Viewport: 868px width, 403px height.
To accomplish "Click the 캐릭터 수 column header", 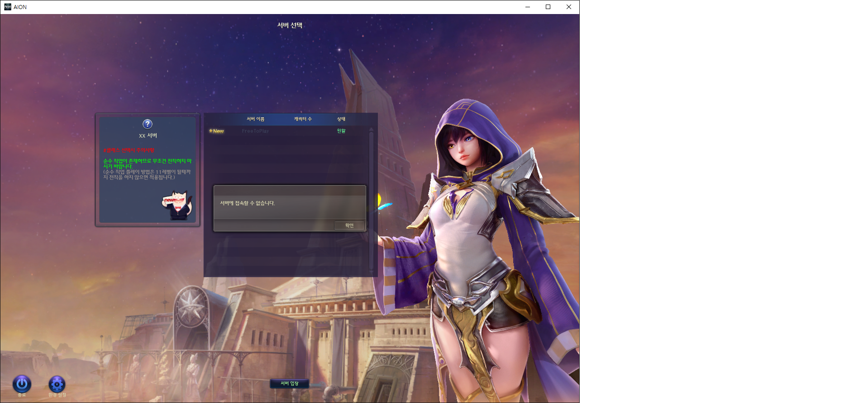I will 303,119.
